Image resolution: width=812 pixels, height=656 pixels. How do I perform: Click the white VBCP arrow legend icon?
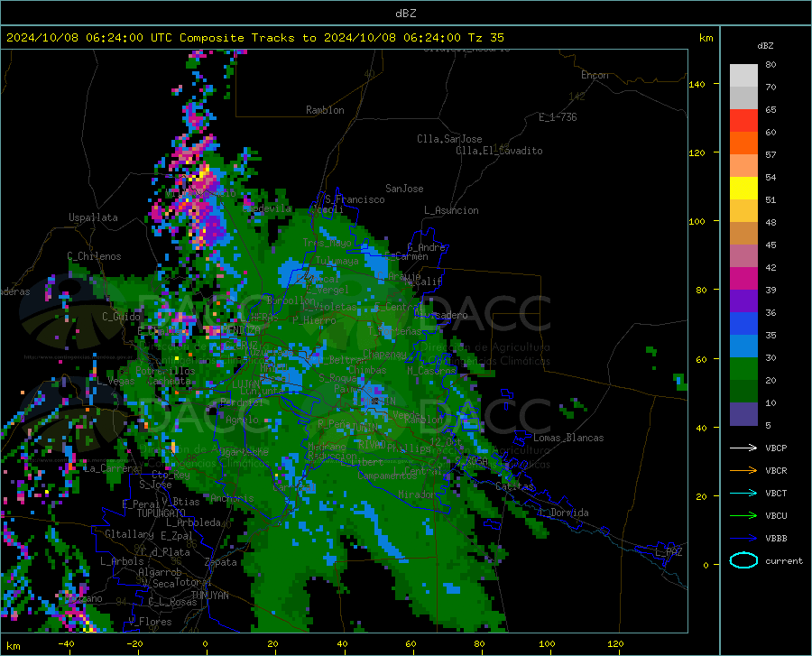click(743, 448)
